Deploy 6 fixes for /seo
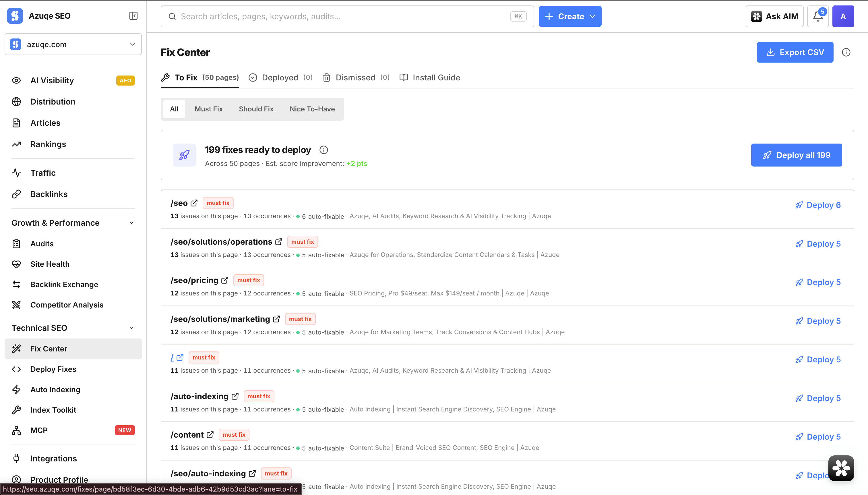The width and height of the screenshot is (868, 495). pyautogui.click(x=818, y=205)
